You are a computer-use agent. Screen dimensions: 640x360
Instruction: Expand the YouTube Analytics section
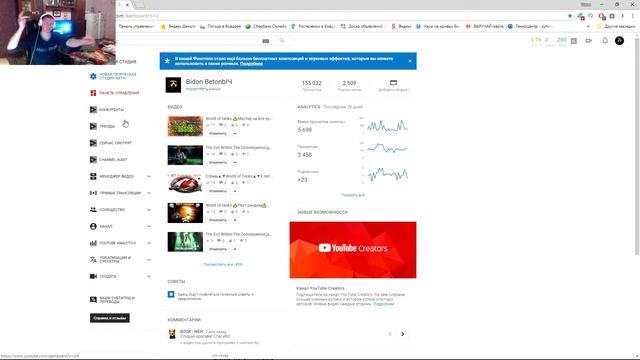point(149,243)
